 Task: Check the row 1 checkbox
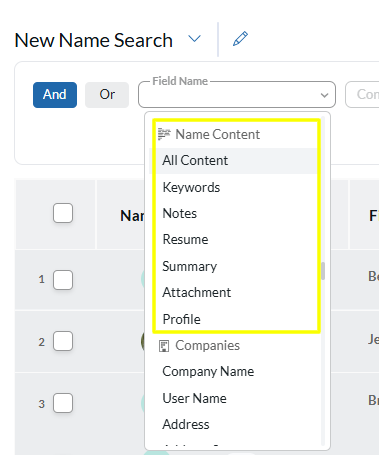pyautogui.click(x=63, y=280)
